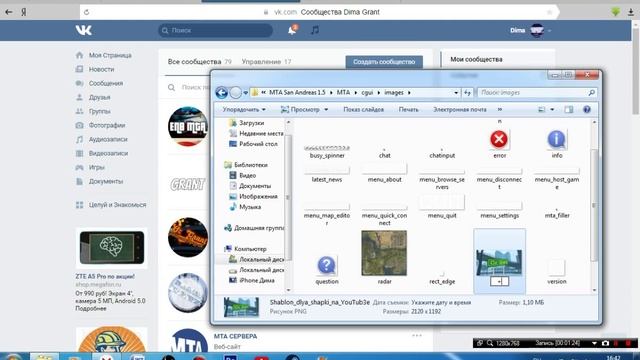Click the camera icon in the recorder bar

point(605,343)
